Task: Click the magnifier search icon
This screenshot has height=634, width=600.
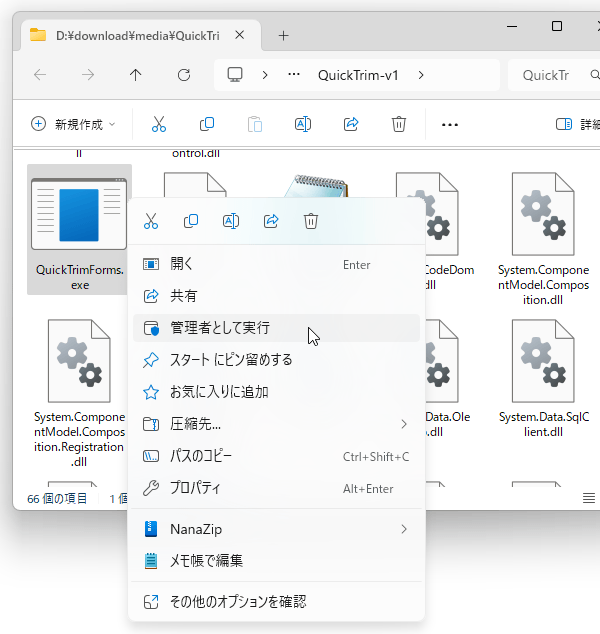Action: point(594,75)
